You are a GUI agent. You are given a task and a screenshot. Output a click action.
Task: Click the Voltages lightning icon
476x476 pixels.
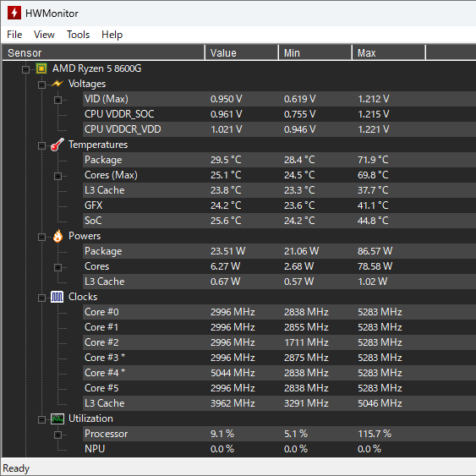pos(57,84)
